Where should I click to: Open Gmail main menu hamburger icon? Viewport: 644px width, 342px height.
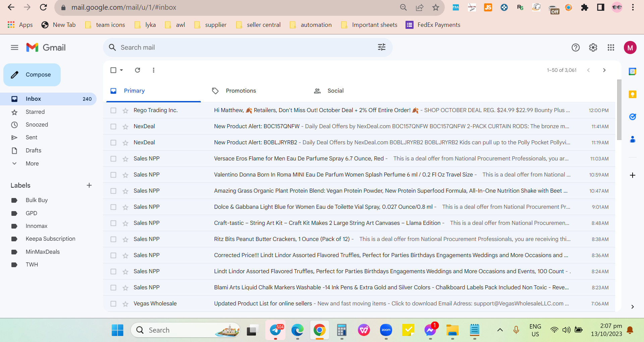pos(14,48)
